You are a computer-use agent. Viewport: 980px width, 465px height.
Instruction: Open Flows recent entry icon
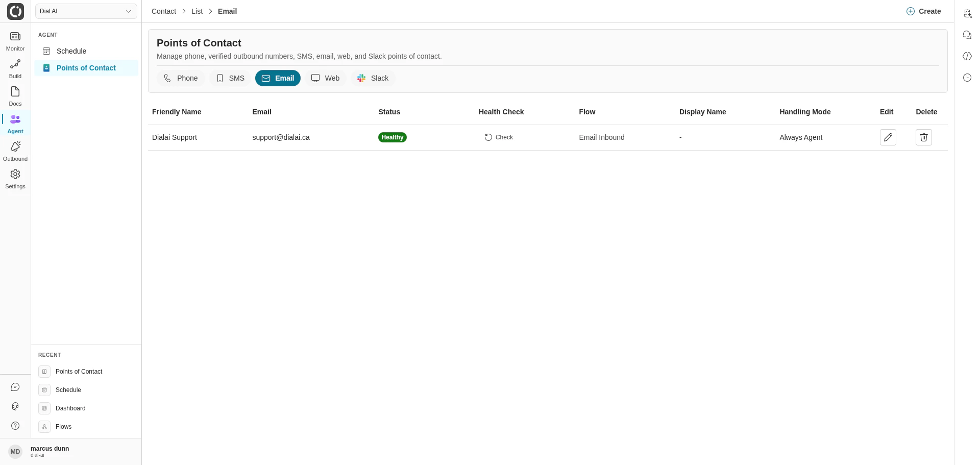pos(44,427)
